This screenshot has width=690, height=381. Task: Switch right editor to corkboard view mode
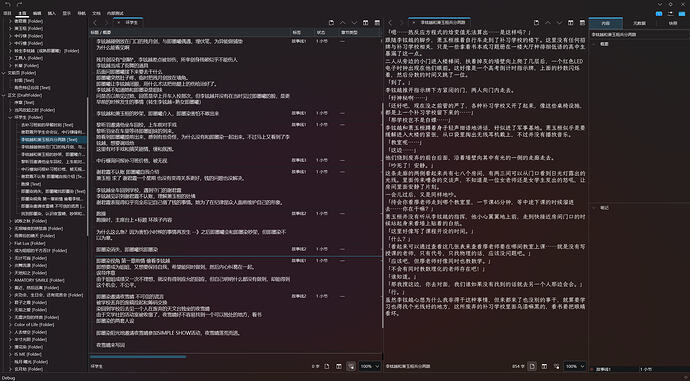(x=544, y=366)
